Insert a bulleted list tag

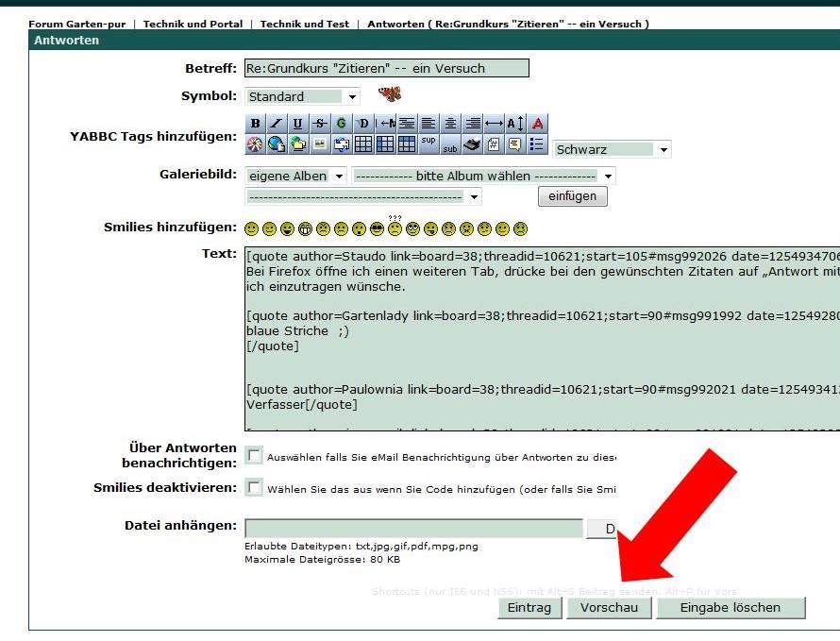537,144
